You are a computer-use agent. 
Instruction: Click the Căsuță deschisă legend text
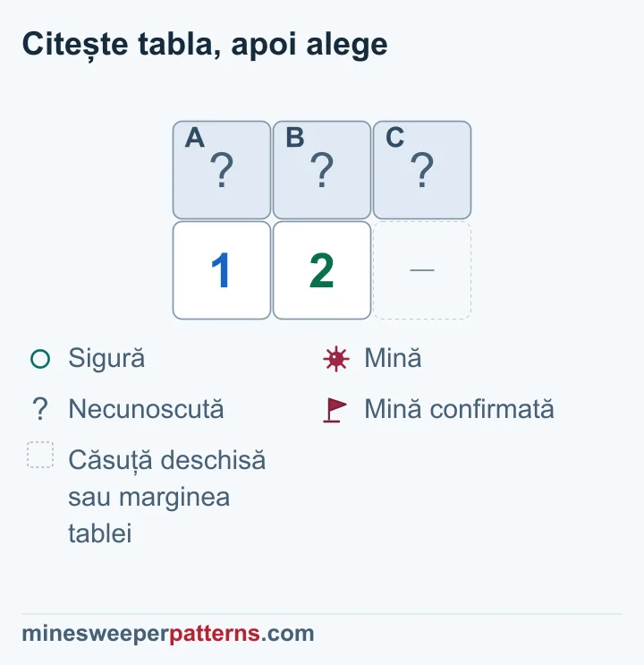[167, 497]
